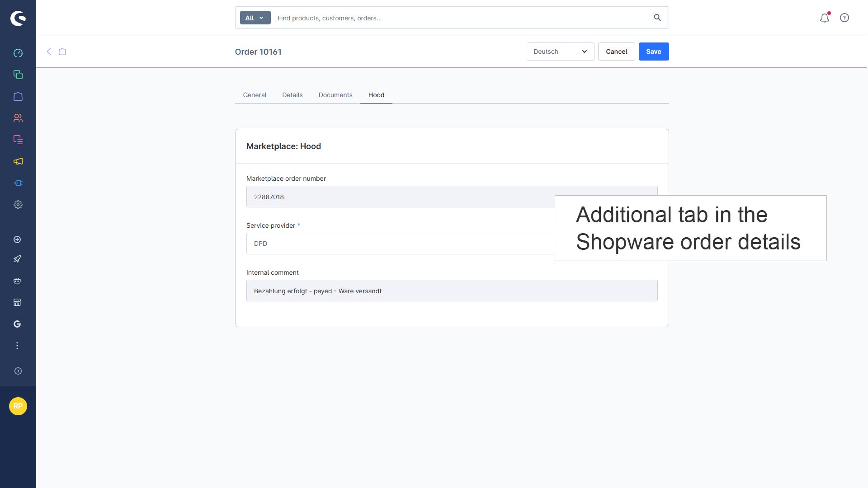Open the Extensions plug icon
868x488 pixels.
(x=18, y=183)
